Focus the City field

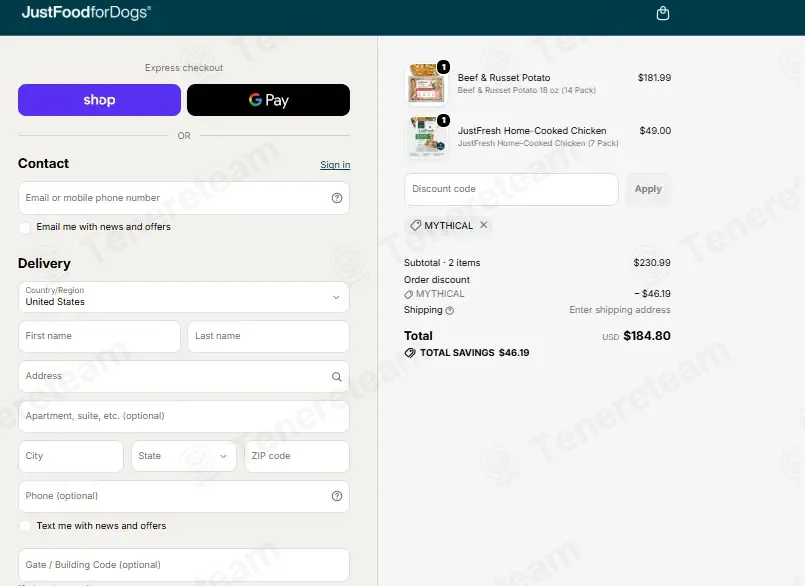click(x=71, y=456)
